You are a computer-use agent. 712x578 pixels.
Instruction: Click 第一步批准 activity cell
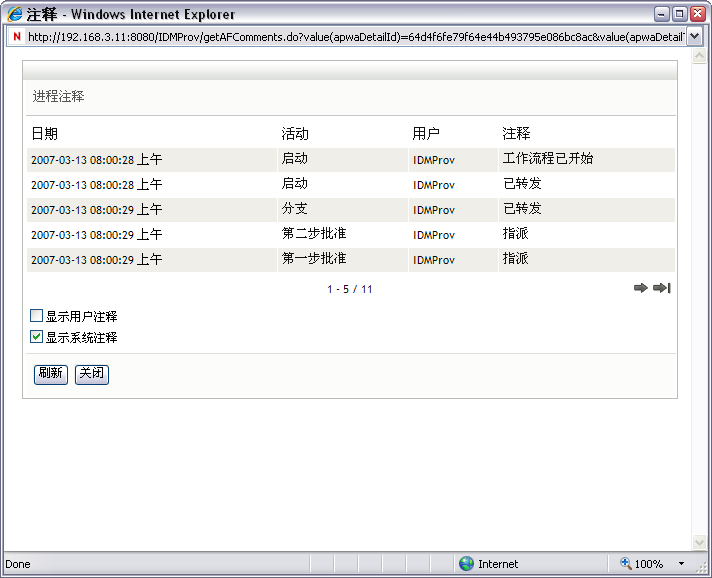pyautogui.click(x=314, y=258)
